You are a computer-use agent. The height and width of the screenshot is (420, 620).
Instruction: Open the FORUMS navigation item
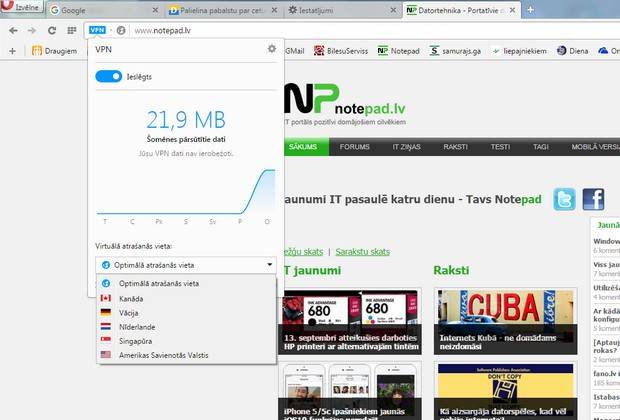point(355,147)
